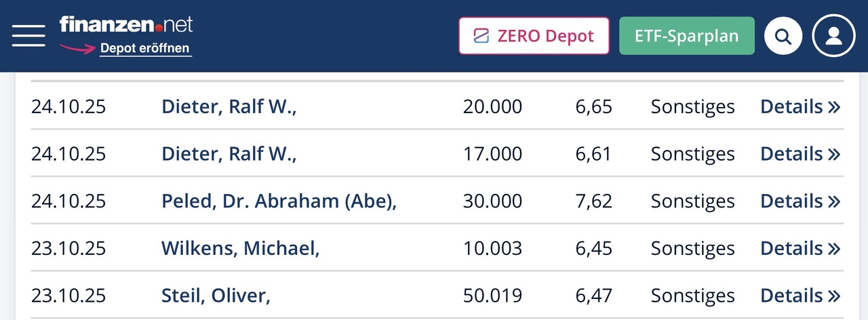This screenshot has height=320, width=868.
Task: Show Details for the 17.000 Dieter trade
Action: [x=800, y=154]
